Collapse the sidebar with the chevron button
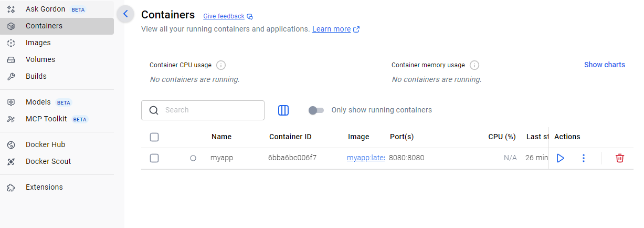The height and width of the screenshot is (228, 644). [x=125, y=14]
